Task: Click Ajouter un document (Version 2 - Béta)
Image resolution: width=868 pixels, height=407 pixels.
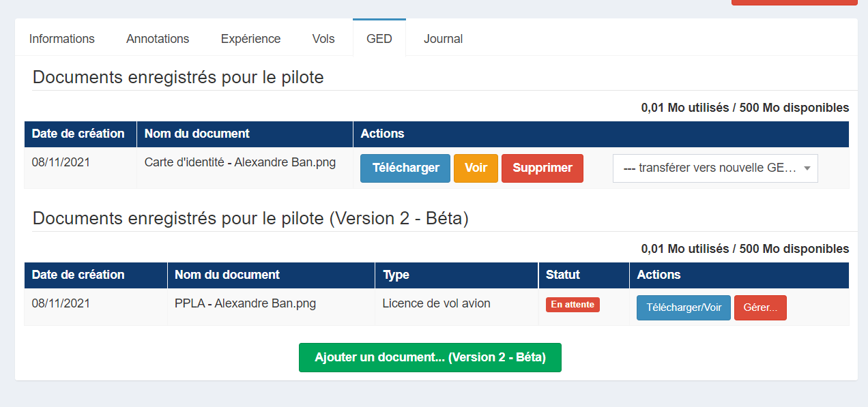Action: click(x=430, y=357)
